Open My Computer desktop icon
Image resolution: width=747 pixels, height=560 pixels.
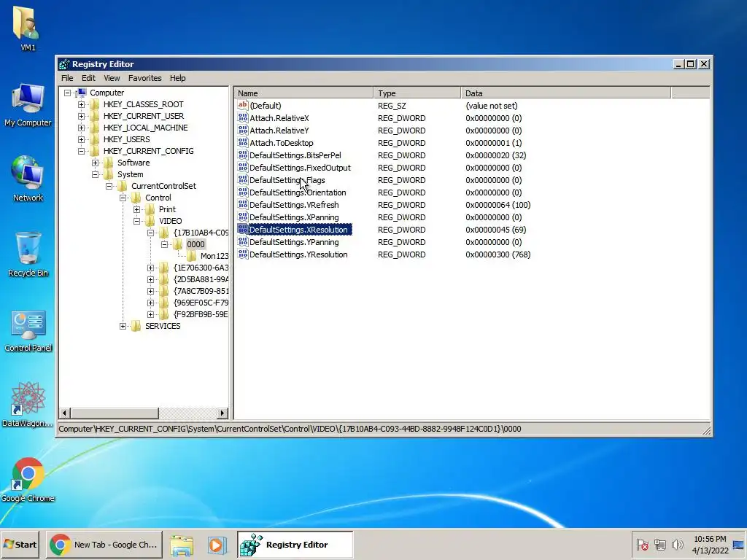[x=28, y=105]
